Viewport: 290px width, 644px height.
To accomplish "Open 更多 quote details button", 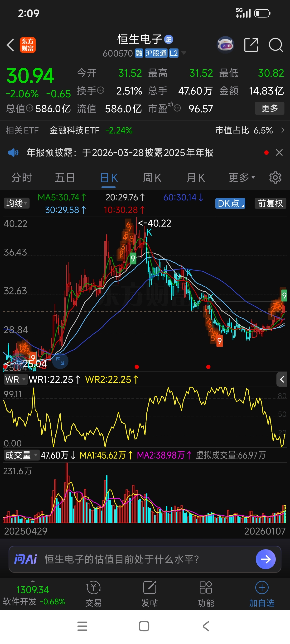I will coord(270,108).
